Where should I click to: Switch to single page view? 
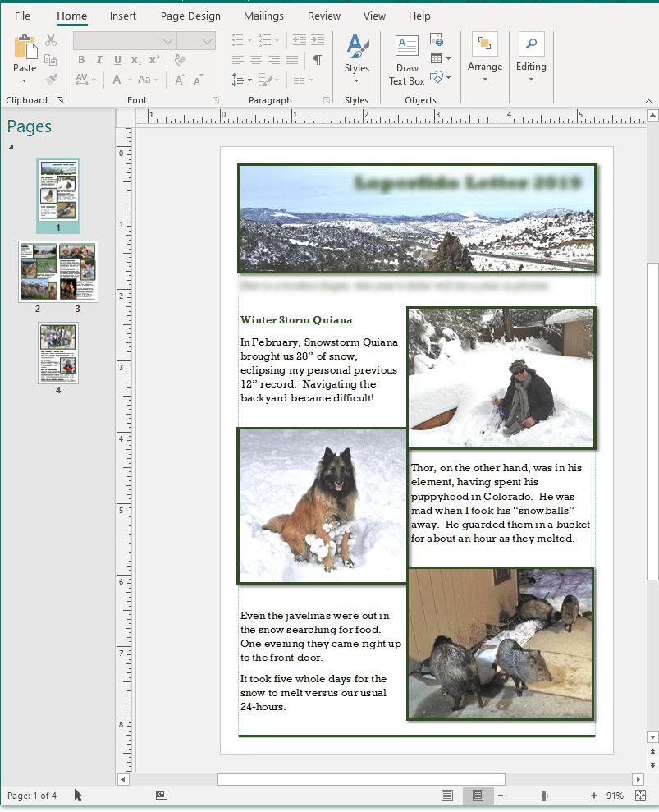tap(447, 796)
